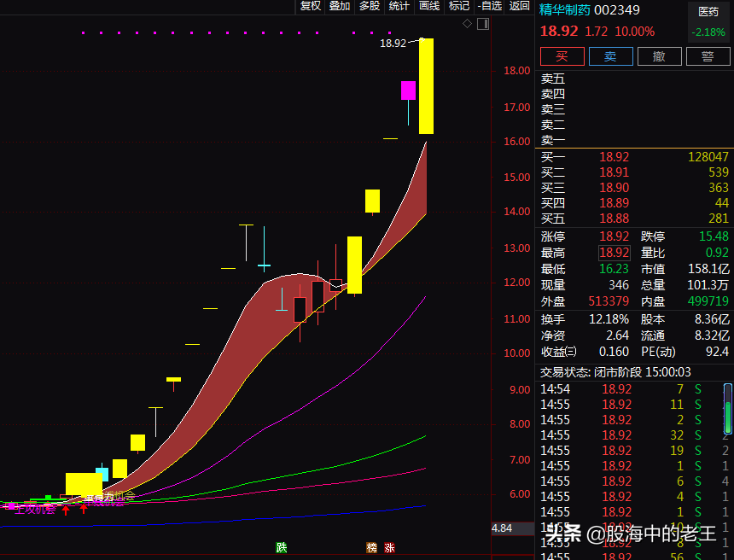Click the 交易状态 closing status line
The image size is (734, 560).
point(615,372)
